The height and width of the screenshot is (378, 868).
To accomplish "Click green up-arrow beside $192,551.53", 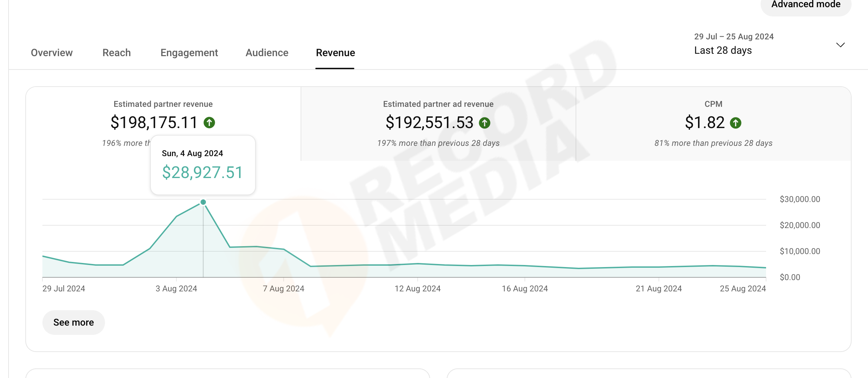I will tap(484, 123).
